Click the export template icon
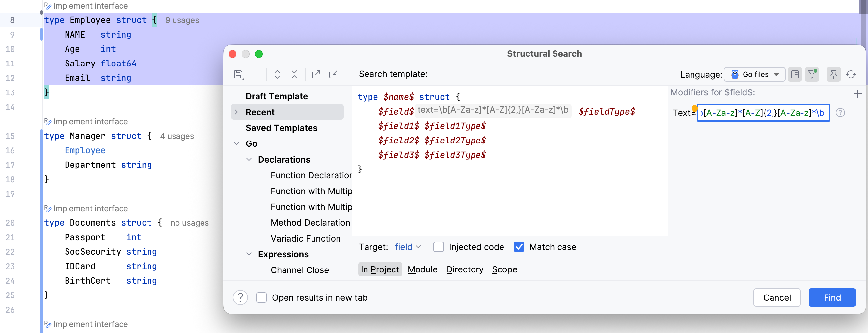Image resolution: width=868 pixels, height=333 pixels. tap(316, 74)
